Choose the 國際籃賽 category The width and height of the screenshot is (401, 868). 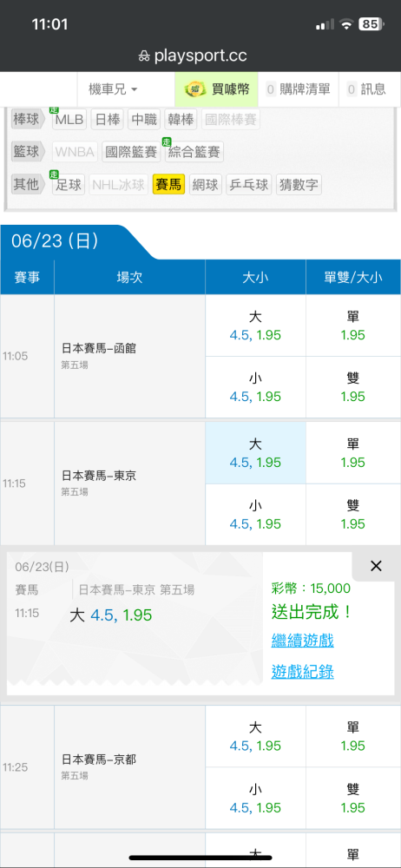pyautogui.click(x=131, y=152)
